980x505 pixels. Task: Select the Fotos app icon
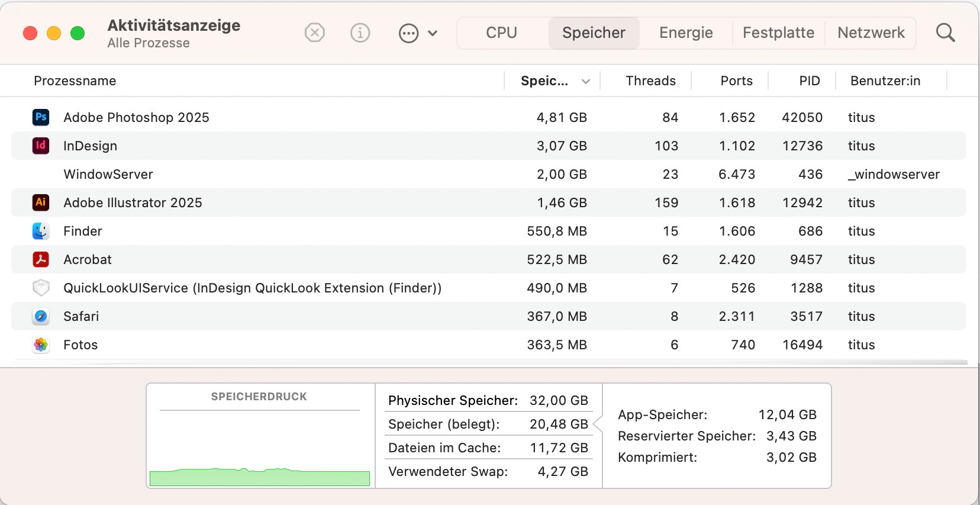pyautogui.click(x=41, y=345)
